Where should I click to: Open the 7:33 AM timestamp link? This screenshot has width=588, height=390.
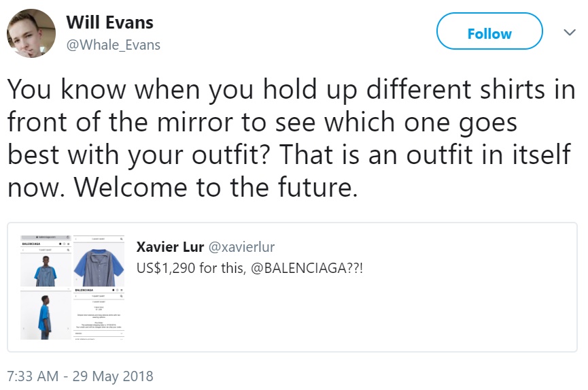pos(33,376)
